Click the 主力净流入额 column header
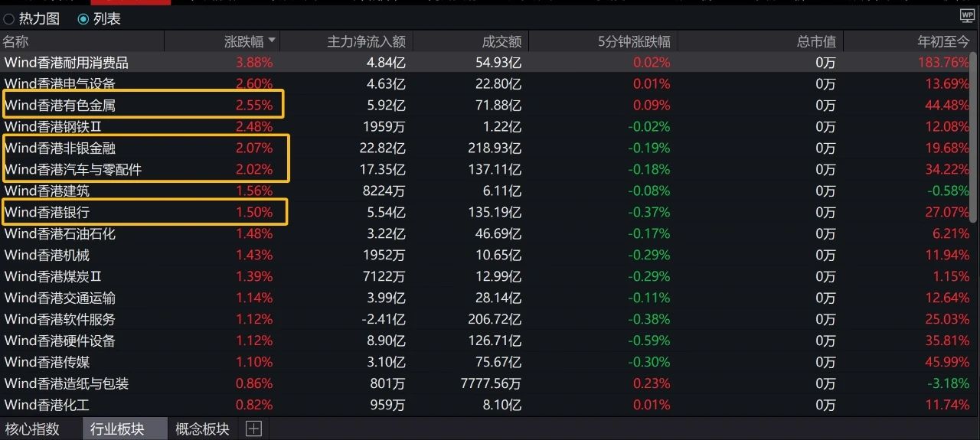The image size is (980, 440). pyautogui.click(x=366, y=41)
